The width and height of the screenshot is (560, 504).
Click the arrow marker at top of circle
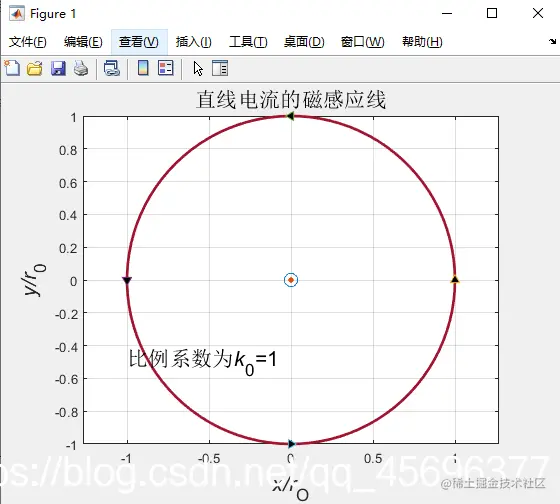point(291,116)
